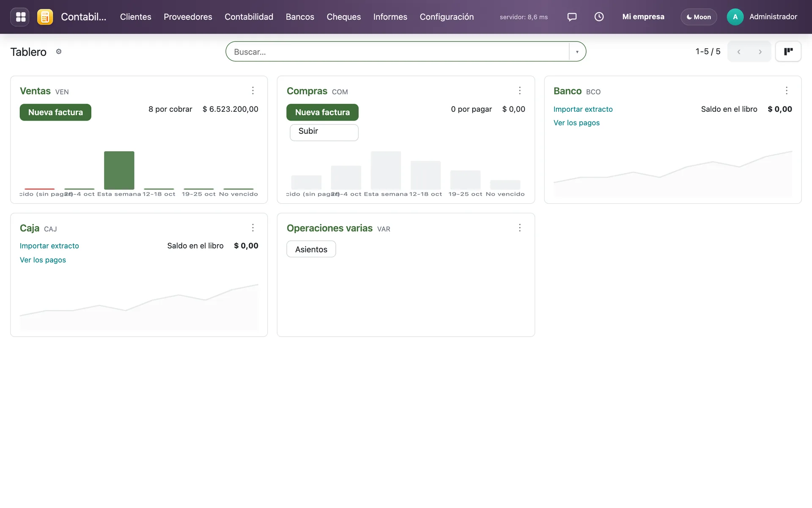Open the Configuración menu
Screen dimensions: 812x508
tap(447, 17)
